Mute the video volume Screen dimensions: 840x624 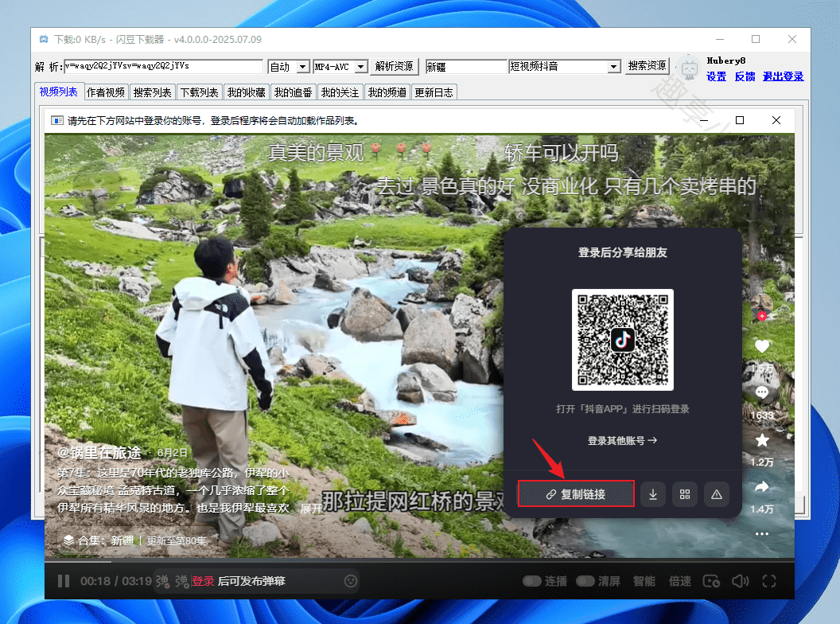[x=740, y=581]
